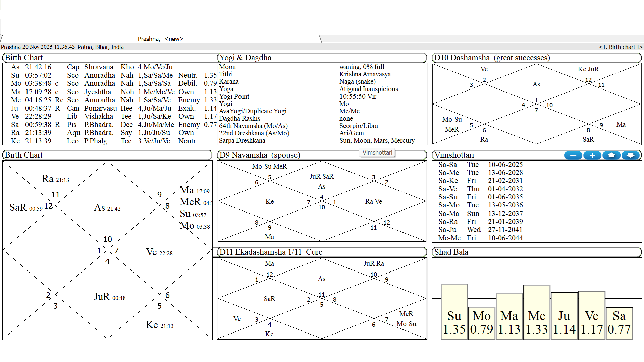The width and height of the screenshot is (644, 362).
Task: Click JuR in the lower Birth Chart
Action: tap(102, 297)
